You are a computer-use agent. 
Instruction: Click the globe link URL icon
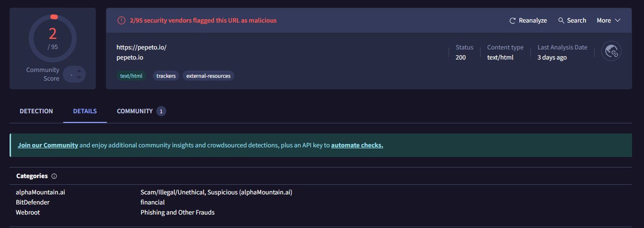(x=611, y=51)
